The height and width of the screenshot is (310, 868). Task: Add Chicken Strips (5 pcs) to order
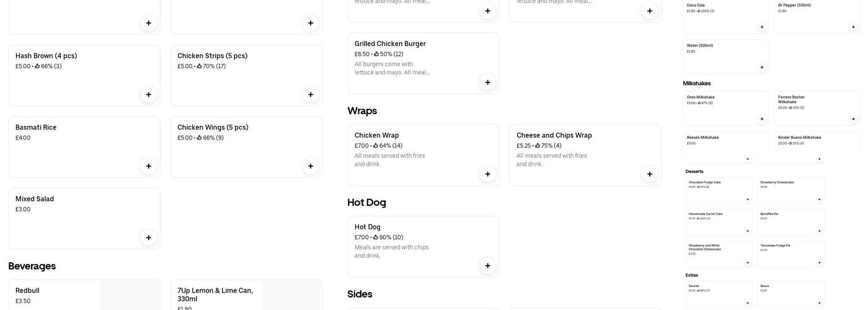(x=311, y=94)
